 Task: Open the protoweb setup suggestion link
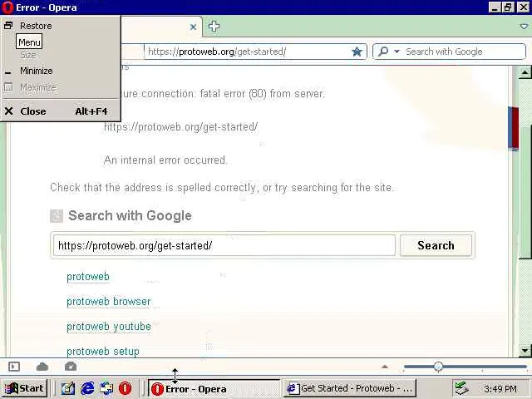point(103,351)
